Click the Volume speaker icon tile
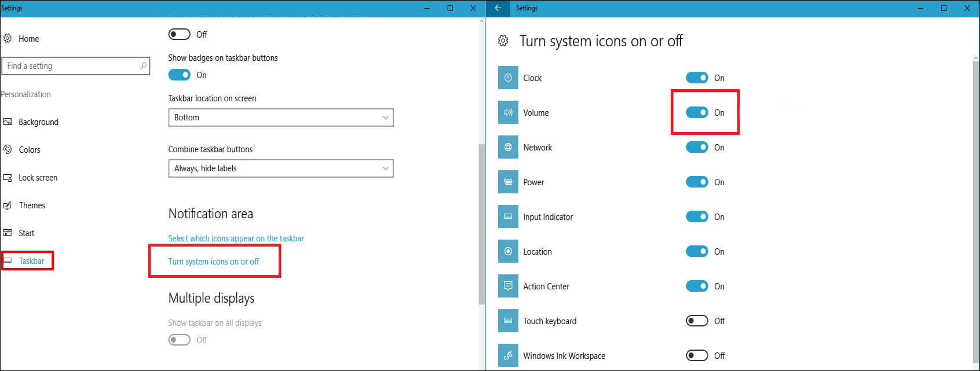980x371 pixels. 508,112
